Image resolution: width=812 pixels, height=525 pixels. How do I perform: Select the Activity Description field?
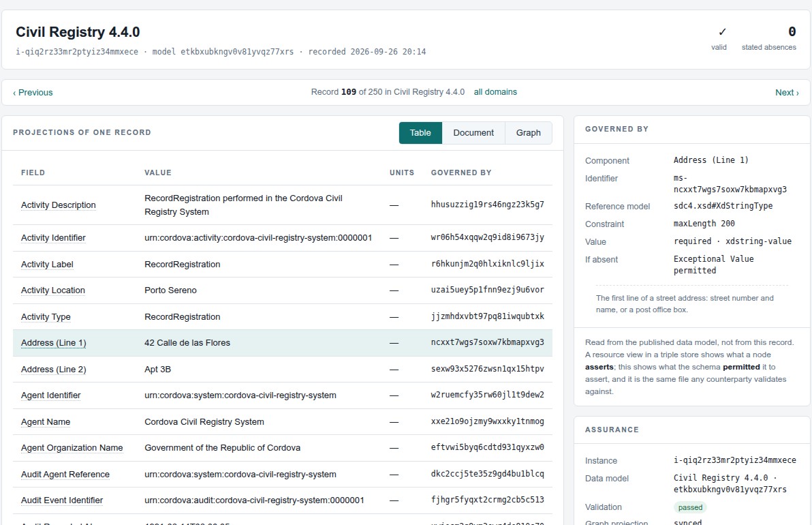[x=59, y=205]
